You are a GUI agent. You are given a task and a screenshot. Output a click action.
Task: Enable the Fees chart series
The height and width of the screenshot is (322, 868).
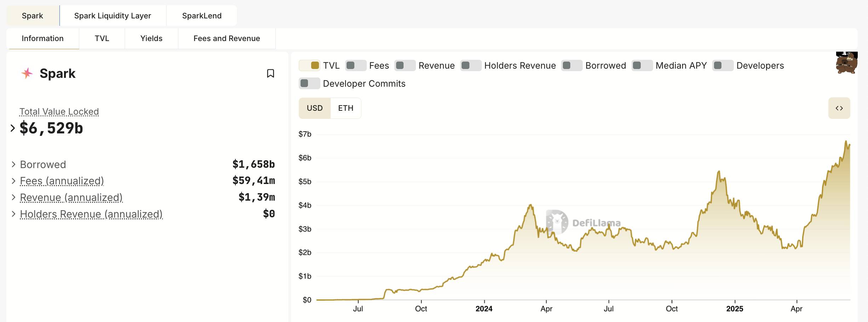click(x=356, y=65)
